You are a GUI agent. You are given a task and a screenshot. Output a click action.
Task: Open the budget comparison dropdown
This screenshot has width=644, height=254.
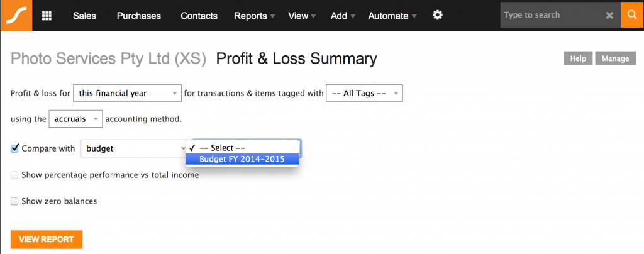pos(134,148)
